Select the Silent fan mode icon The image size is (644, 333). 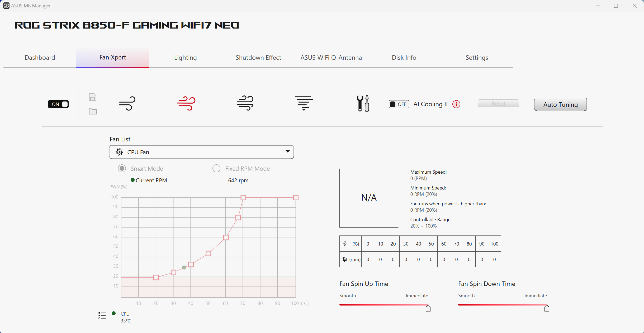click(127, 103)
